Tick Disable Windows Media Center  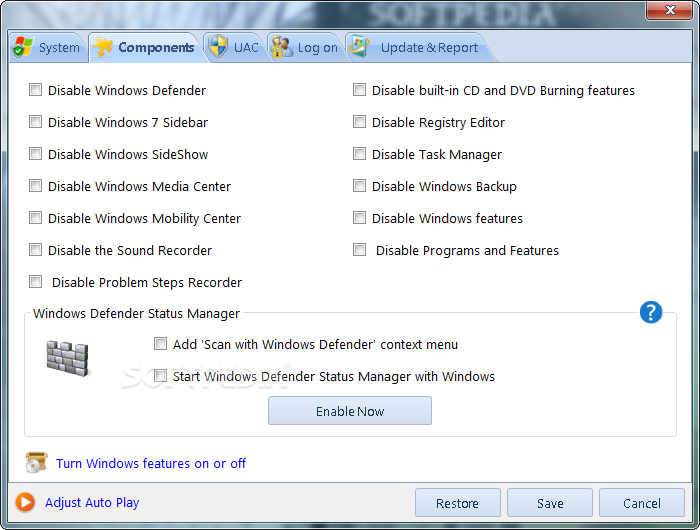tap(35, 186)
